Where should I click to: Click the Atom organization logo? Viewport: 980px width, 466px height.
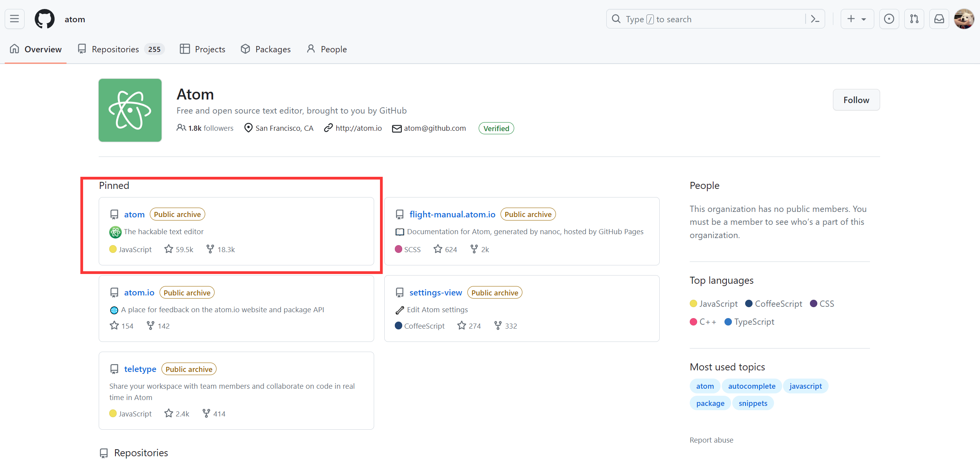(130, 110)
